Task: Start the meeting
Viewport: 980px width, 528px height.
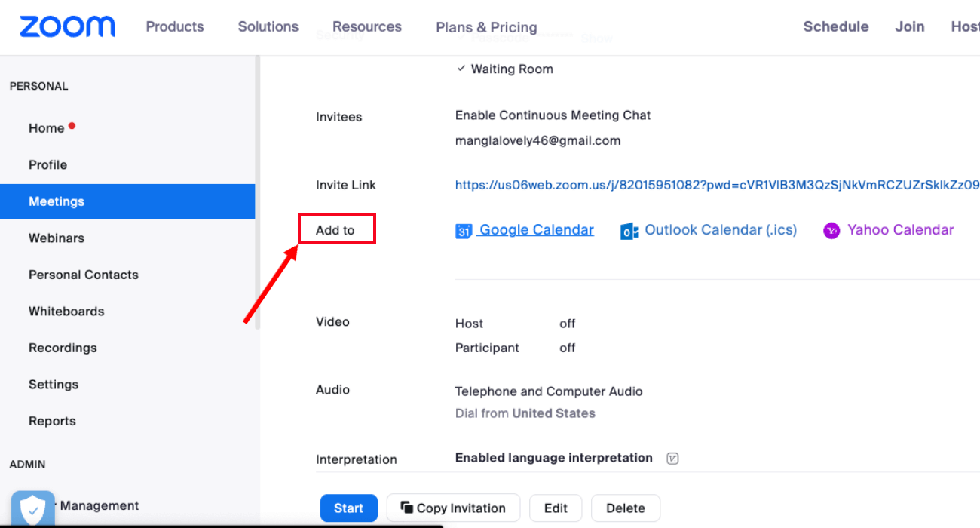Action: pyautogui.click(x=348, y=508)
